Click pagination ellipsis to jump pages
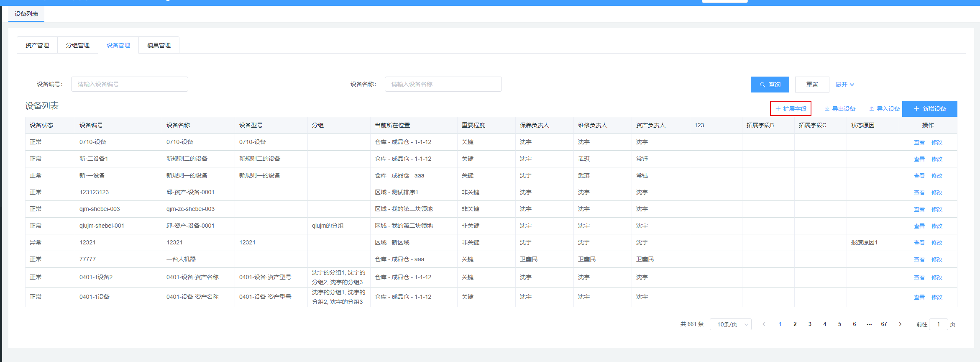The width and height of the screenshot is (980, 362). click(x=869, y=324)
